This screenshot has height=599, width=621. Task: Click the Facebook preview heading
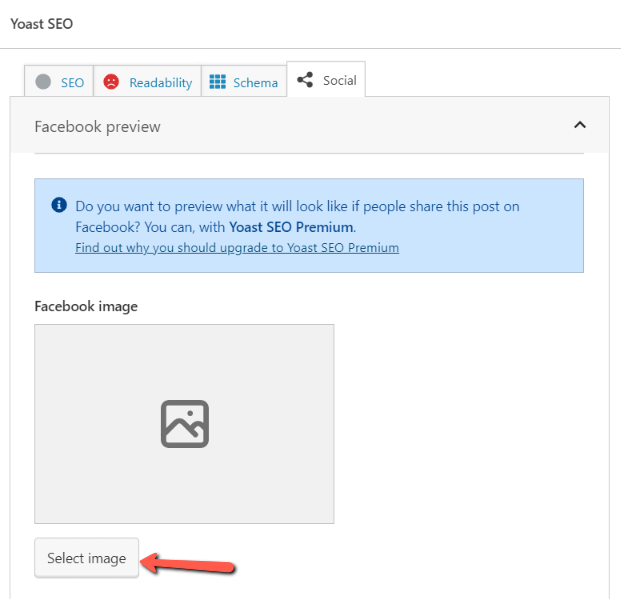[x=97, y=127]
